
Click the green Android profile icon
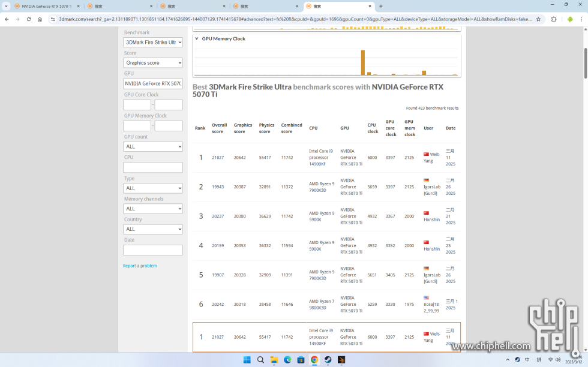tap(570, 19)
